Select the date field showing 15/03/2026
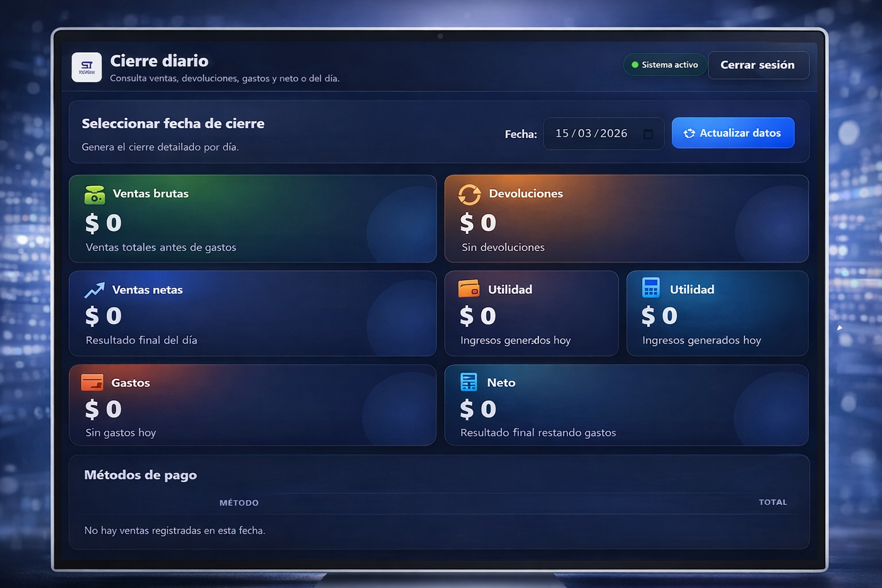Image resolution: width=882 pixels, height=588 pixels. (x=591, y=134)
